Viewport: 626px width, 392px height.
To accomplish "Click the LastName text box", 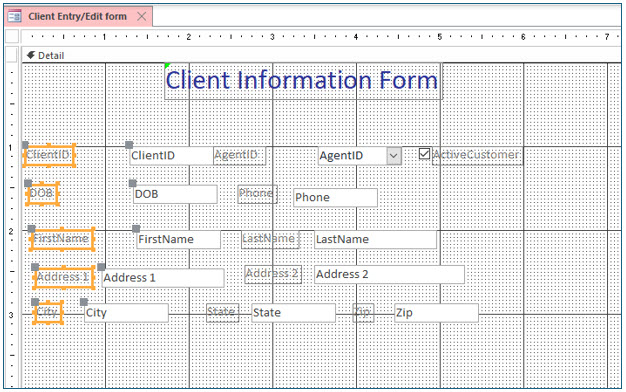I will (x=375, y=240).
